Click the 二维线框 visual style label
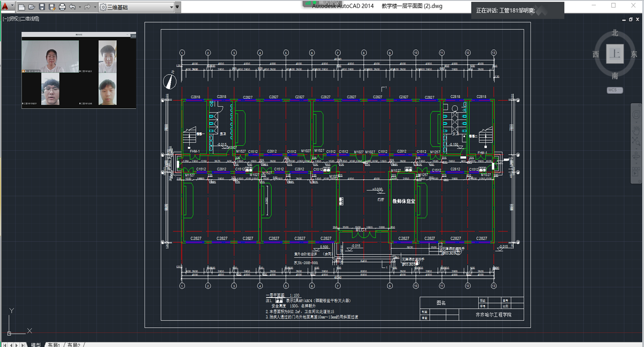 tap(30, 19)
